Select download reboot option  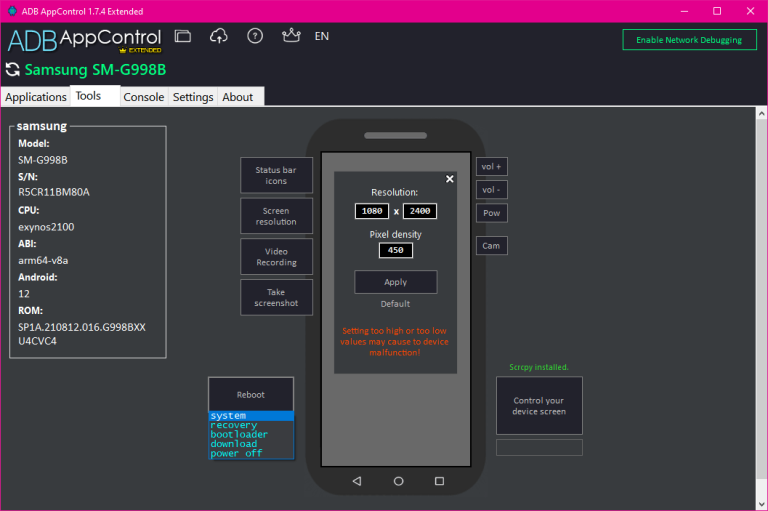coord(251,444)
